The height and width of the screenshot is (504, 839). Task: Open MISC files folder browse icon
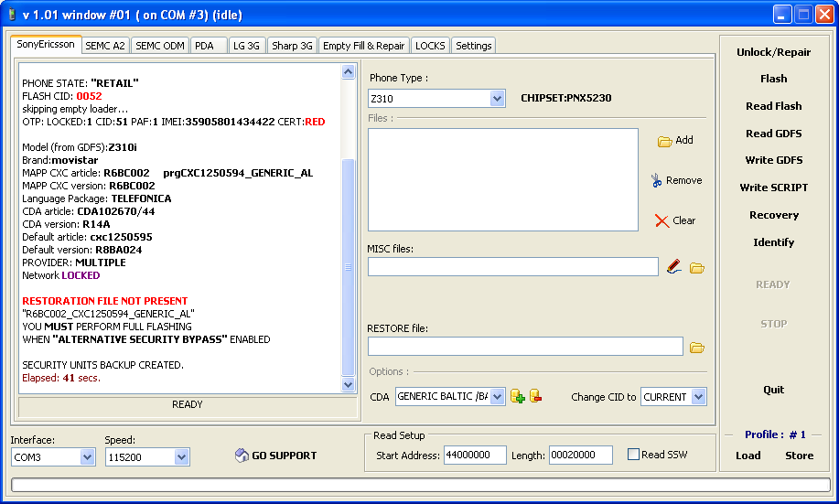[x=696, y=267]
